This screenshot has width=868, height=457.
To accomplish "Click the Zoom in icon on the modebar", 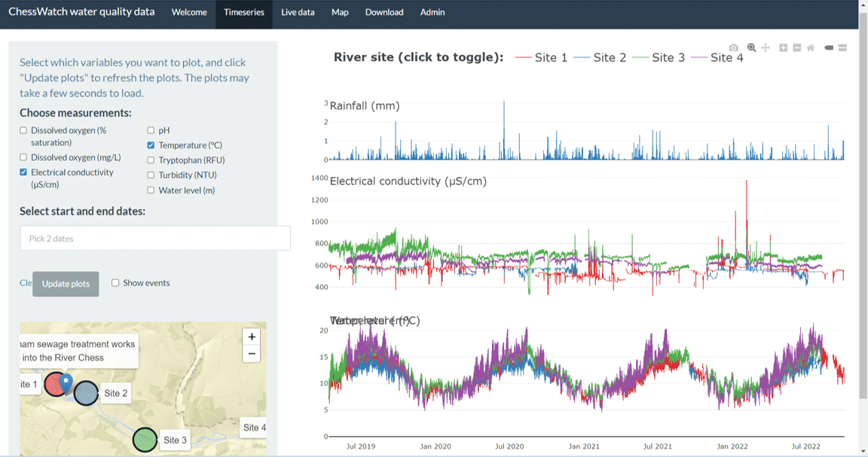I will pyautogui.click(x=782, y=47).
